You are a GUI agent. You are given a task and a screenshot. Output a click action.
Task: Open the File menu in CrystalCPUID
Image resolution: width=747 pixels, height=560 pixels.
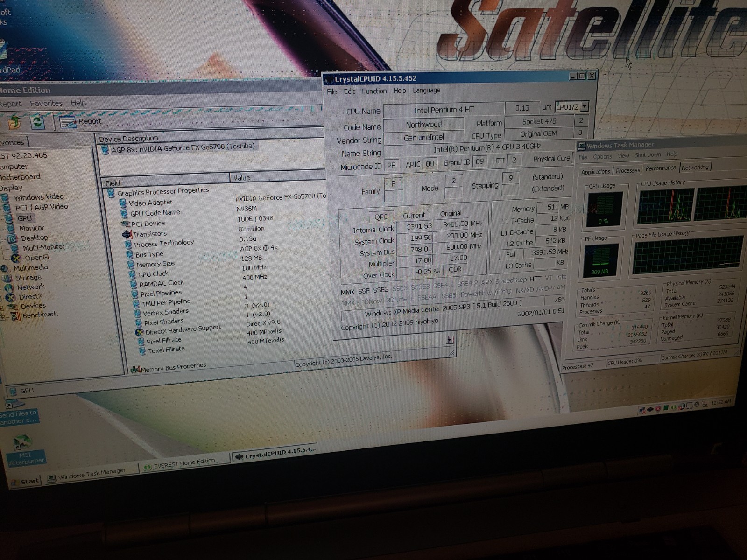point(331,91)
